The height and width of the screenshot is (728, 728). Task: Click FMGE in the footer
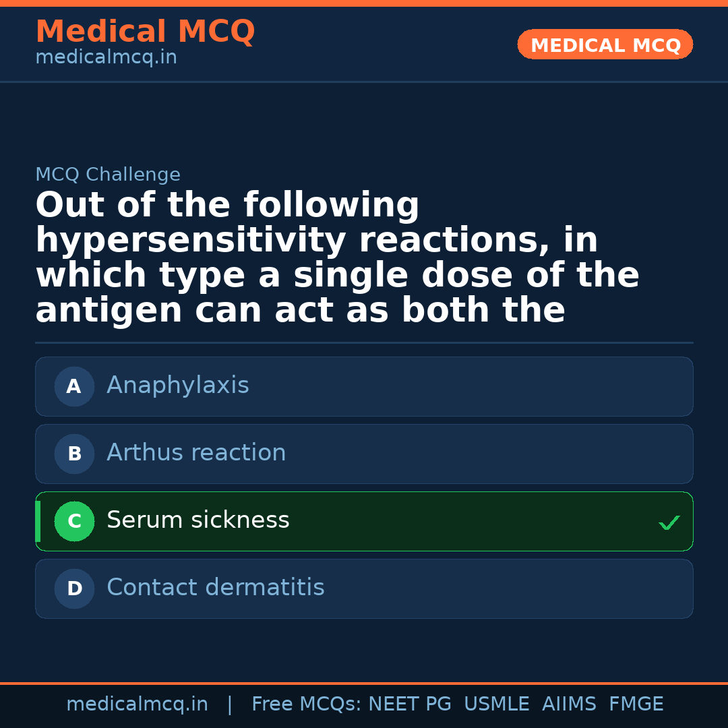tap(636, 704)
